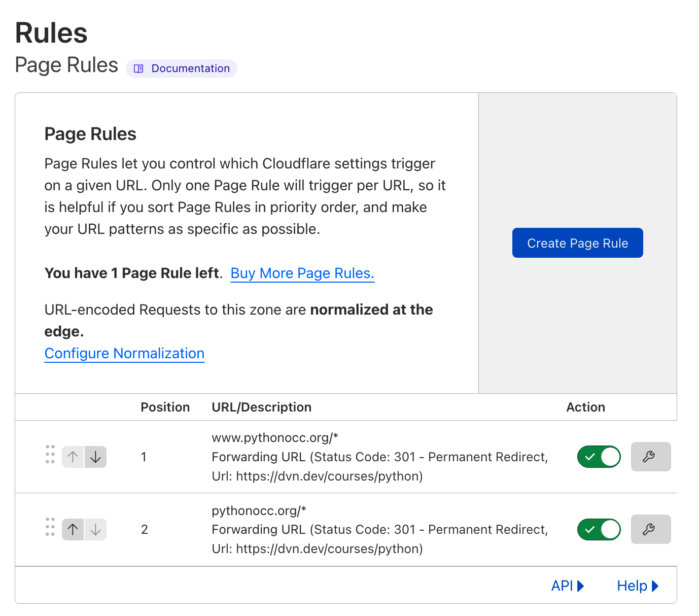Edit www.pythonocc.org rule via wrench icon

click(651, 457)
